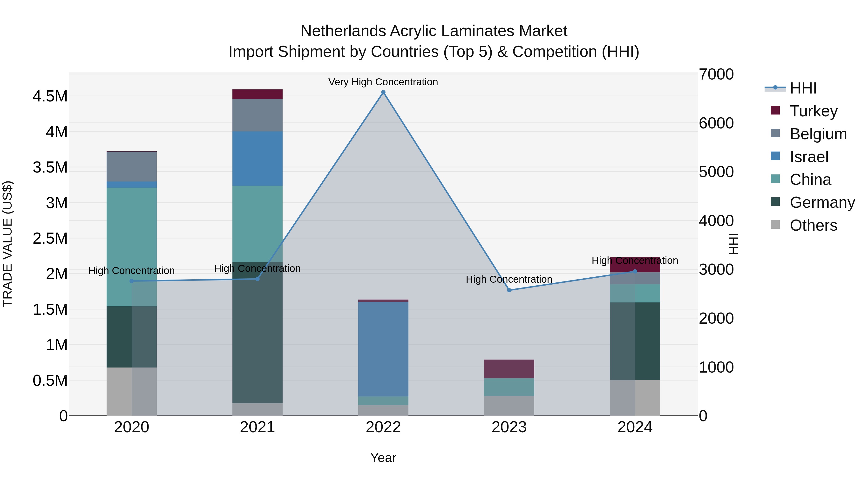Toggle the Germany legend entry
The image size is (868, 488).
813,202
